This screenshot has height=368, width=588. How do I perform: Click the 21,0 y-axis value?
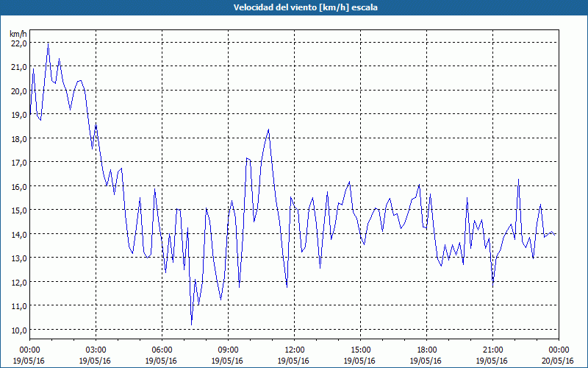tap(19, 67)
